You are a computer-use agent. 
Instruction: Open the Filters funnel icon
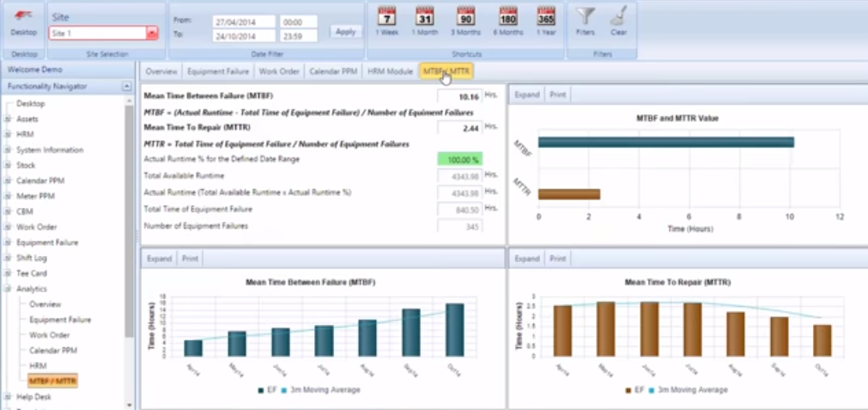586,16
